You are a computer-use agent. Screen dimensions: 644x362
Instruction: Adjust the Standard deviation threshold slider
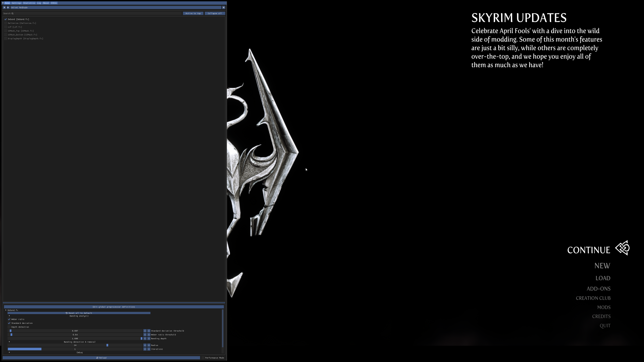click(75, 331)
